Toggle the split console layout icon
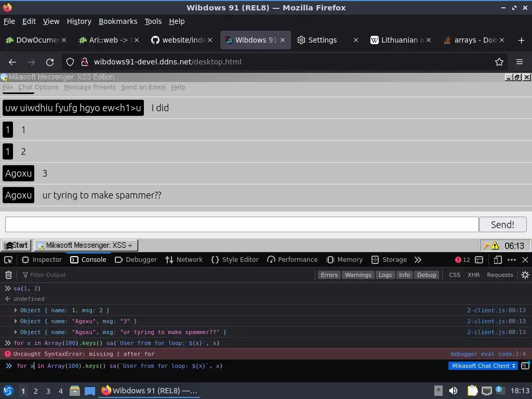 point(478,260)
